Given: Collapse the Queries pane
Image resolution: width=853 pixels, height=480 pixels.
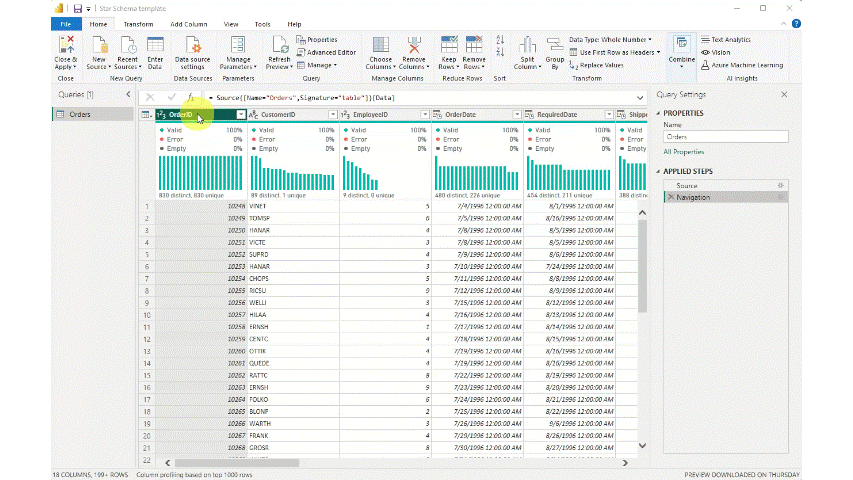Looking at the screenshot, I should 128,94.
